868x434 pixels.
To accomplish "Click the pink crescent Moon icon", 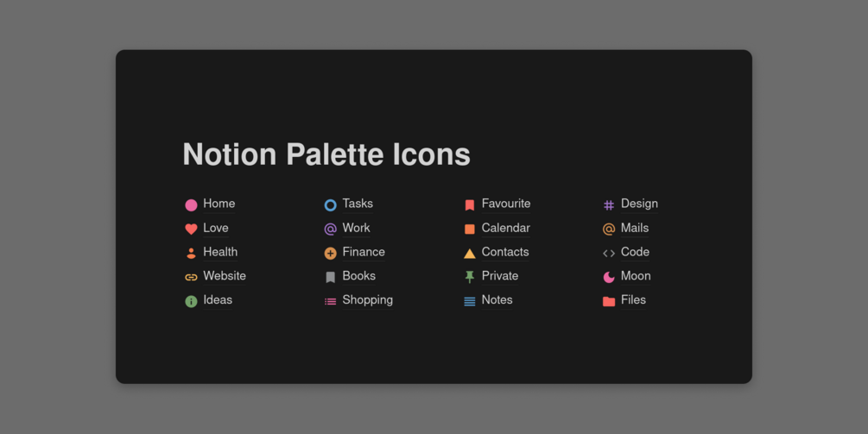I will tap(609, 277).
